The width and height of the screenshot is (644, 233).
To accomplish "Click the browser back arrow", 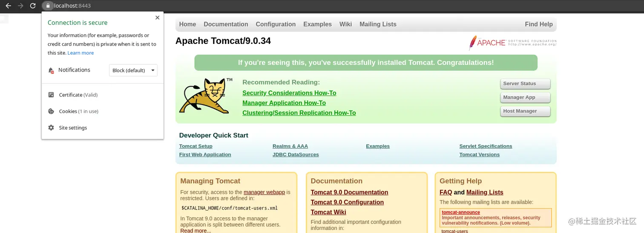I will (8, 6).
